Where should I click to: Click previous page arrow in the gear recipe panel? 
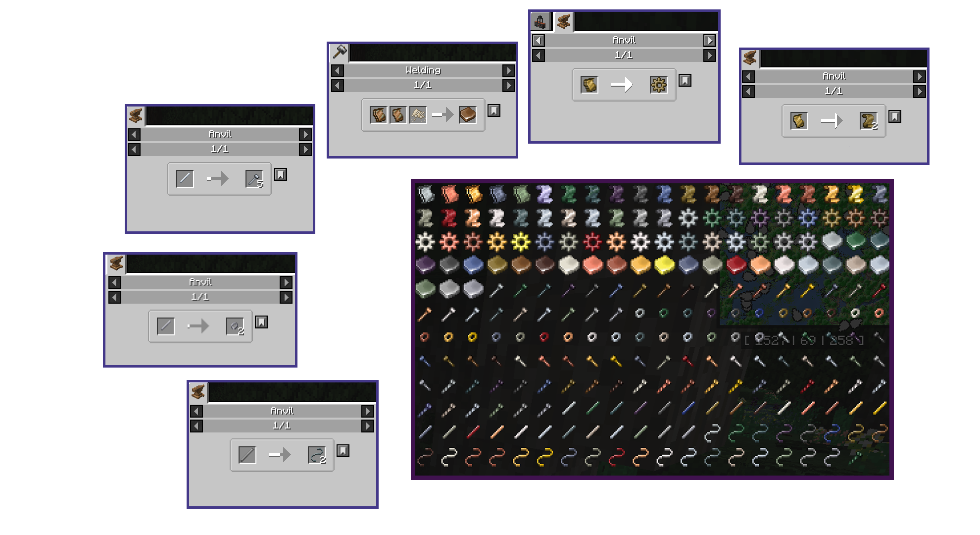pos(539,55)
